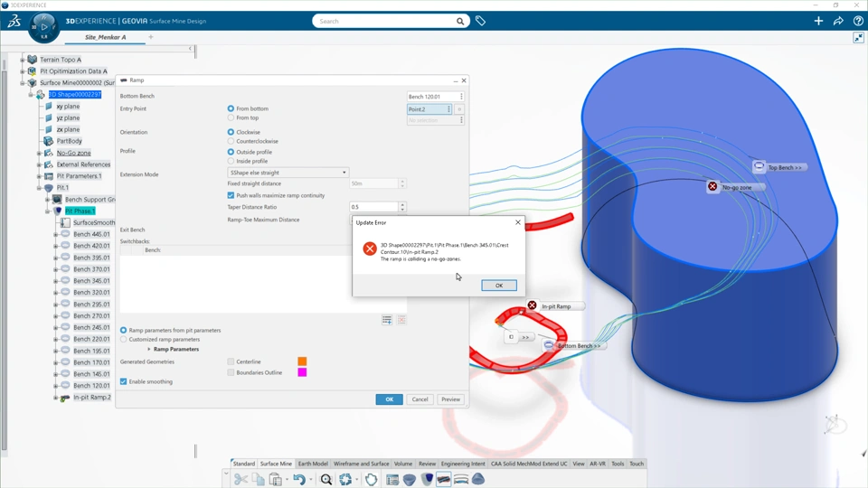Switch to Surface Mine tab
The height and width of the screenshot is (488, 868).
point(276,464)
